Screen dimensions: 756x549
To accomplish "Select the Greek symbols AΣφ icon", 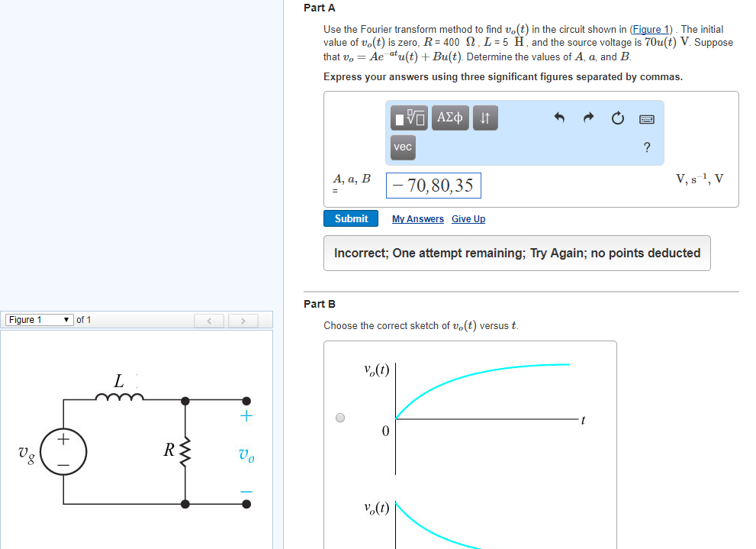I will 449,118.
